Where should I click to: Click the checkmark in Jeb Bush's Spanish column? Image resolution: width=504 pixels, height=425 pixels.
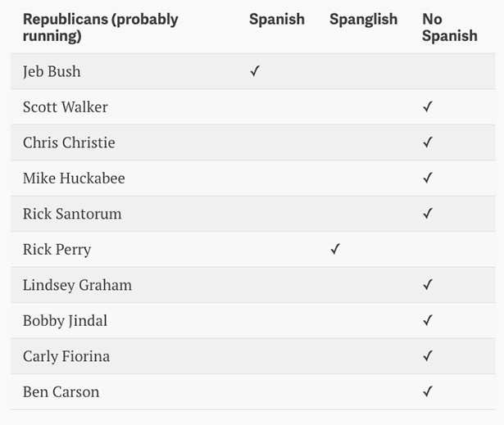255,71
